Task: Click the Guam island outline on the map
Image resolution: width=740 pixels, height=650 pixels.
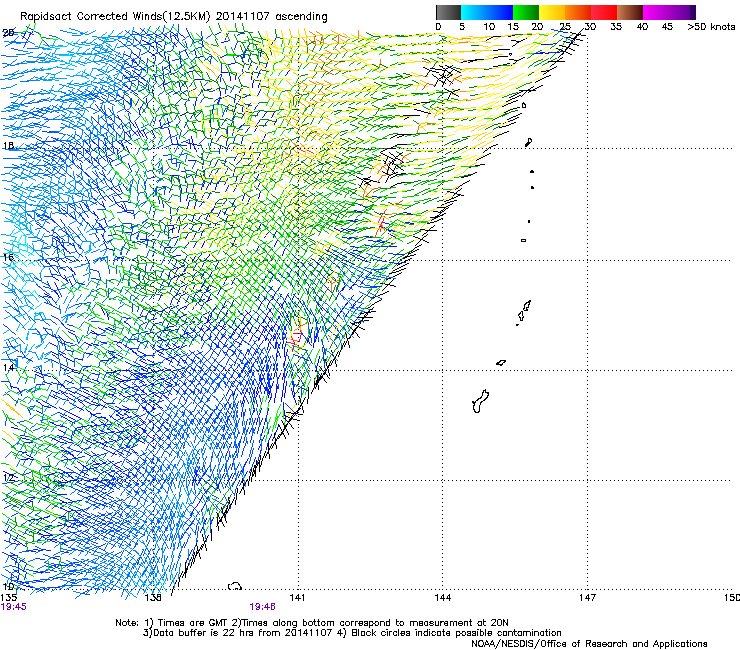Action: [x=480, y=401]
